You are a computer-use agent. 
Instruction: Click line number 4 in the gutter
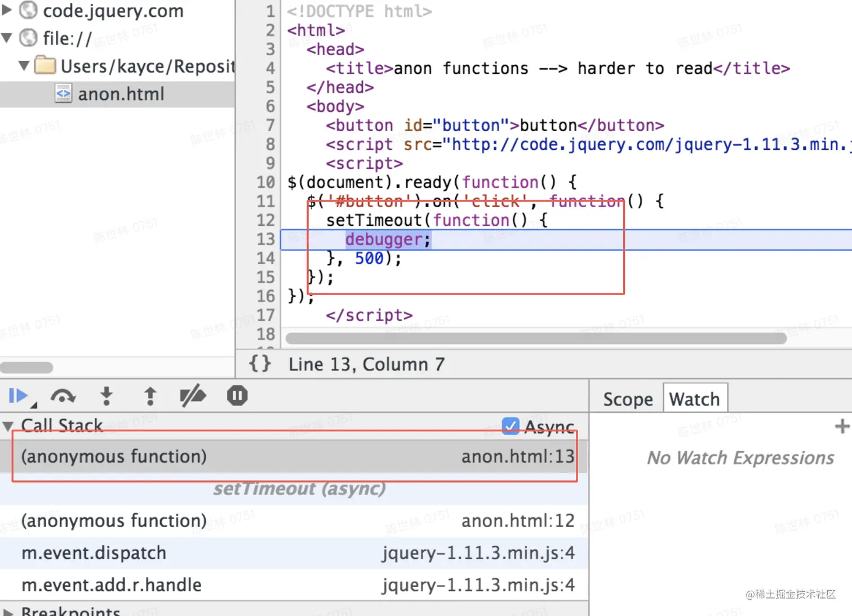click(x=270, y=69)
